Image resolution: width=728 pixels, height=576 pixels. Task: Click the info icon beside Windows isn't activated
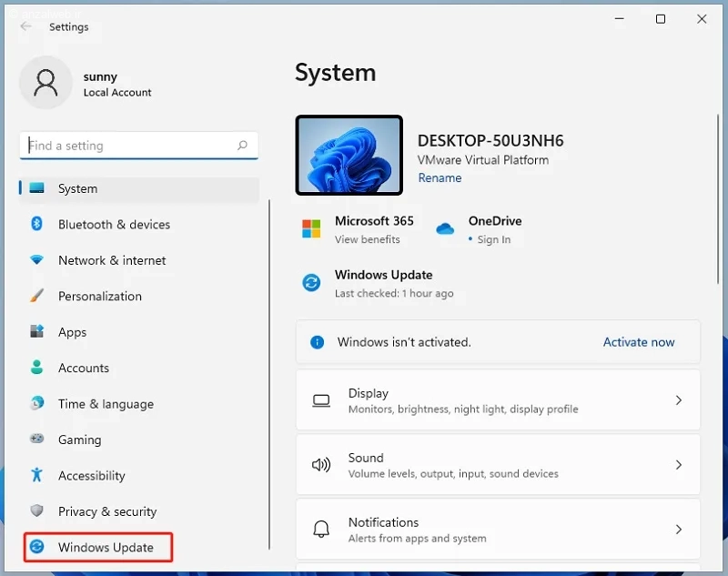click(317, 342)
